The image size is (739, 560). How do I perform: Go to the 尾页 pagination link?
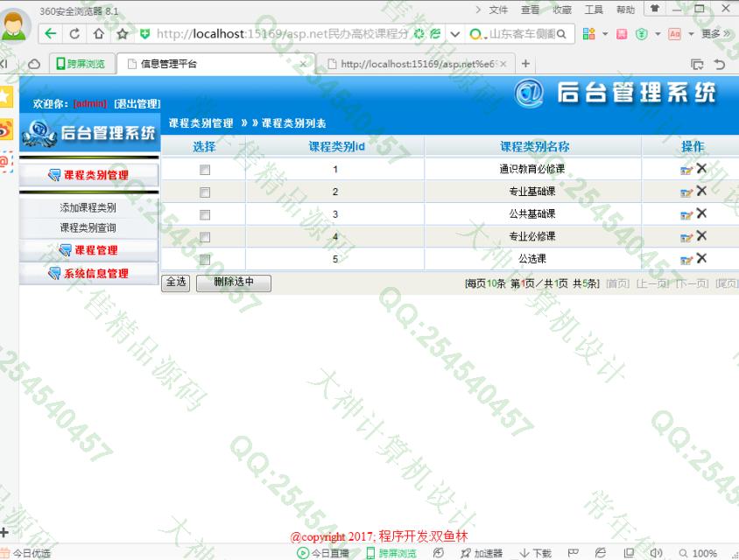(726, 283)
